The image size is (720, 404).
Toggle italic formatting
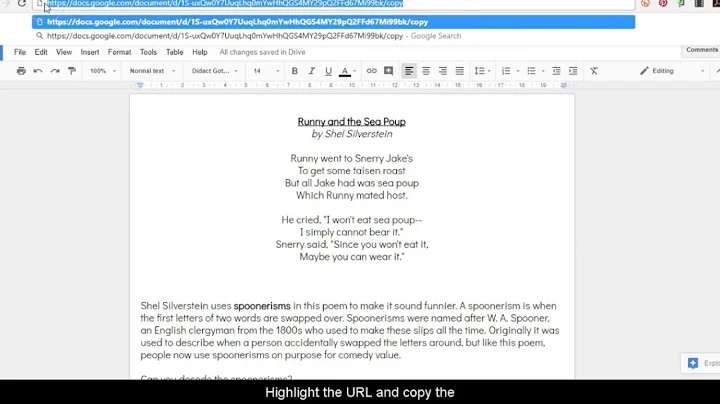click(311, 71)
